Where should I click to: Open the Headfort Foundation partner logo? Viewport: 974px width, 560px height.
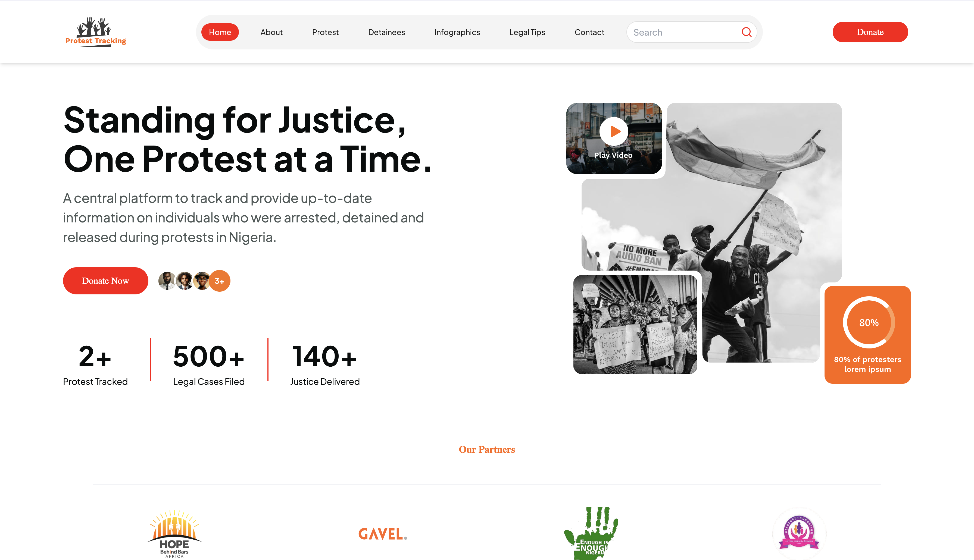coord(799,533)
